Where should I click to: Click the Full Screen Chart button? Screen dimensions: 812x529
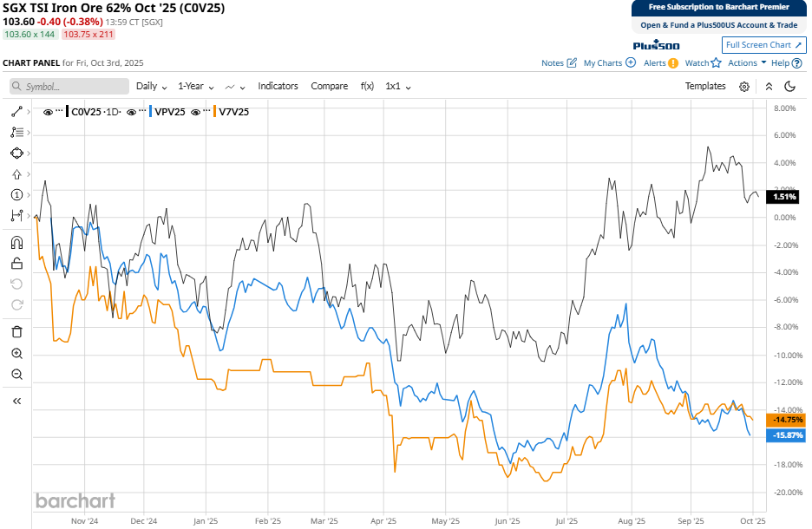coord(763,45)
